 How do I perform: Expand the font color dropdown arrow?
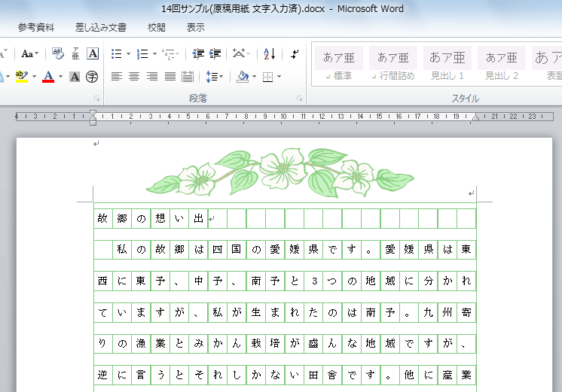(x=60, y=77)
